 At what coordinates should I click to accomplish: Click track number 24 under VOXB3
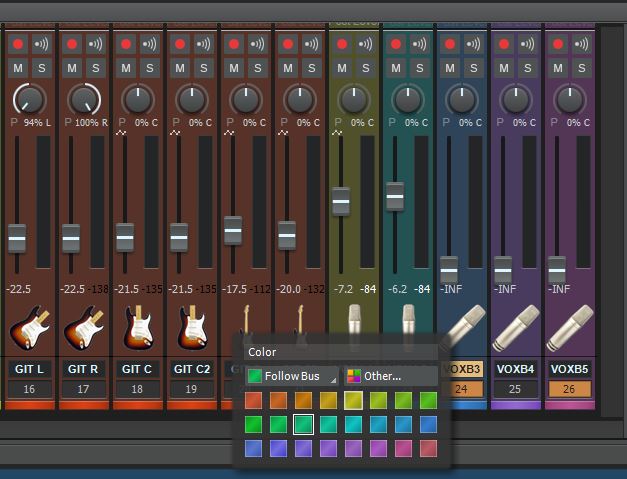(462, 389)
